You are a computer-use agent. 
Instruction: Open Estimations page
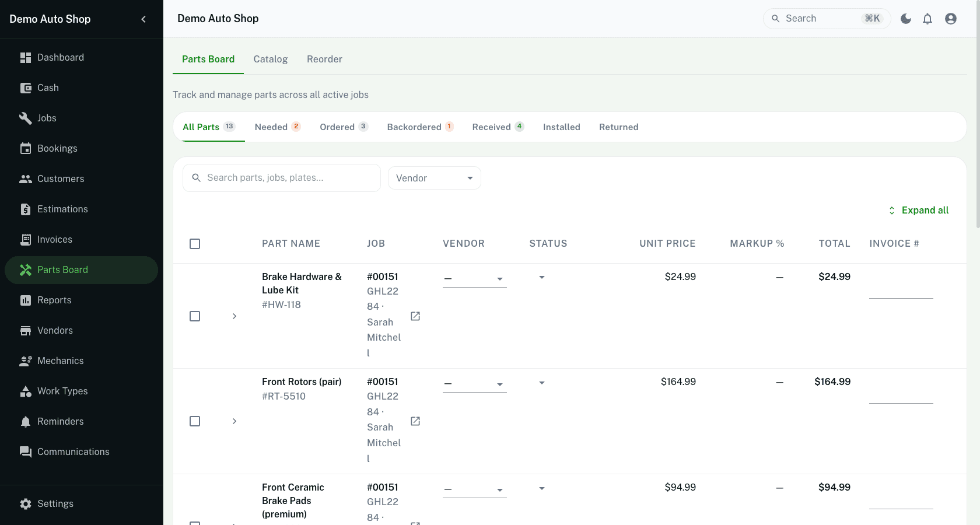81,209
